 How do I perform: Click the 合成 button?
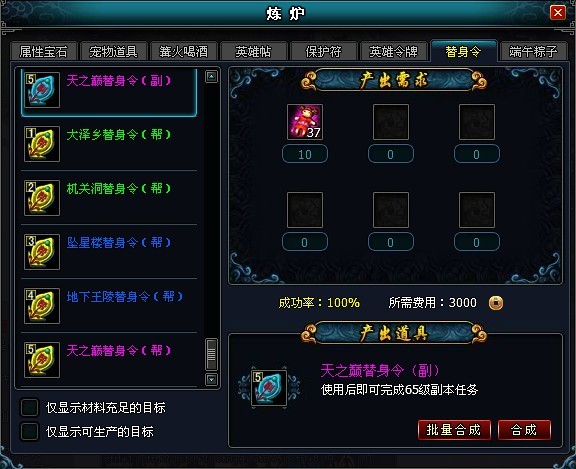tap(524, 430)
